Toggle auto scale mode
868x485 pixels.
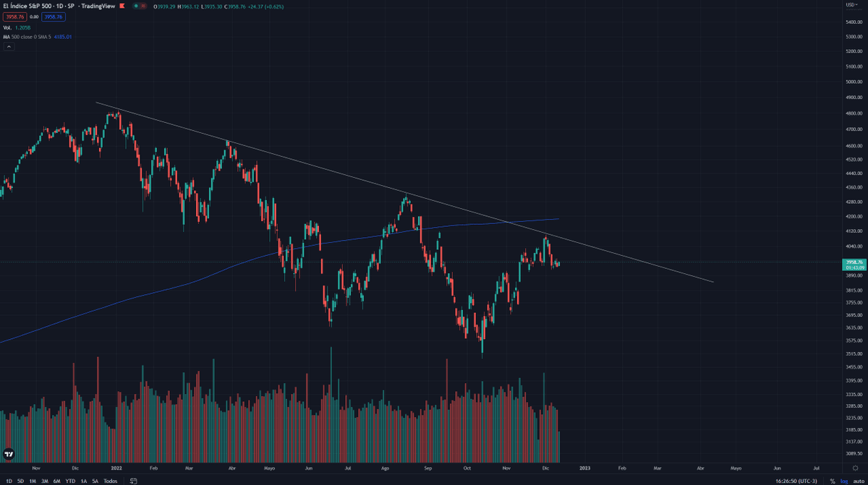[858, 481]
